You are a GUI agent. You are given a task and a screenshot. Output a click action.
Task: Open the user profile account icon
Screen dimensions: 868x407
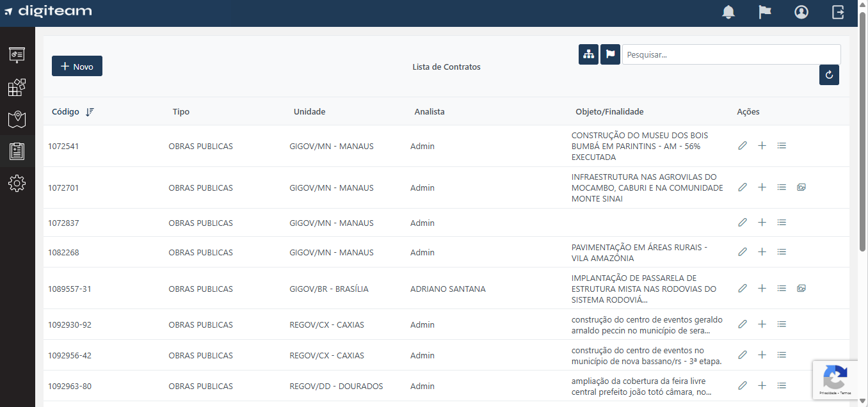(801, 12)
